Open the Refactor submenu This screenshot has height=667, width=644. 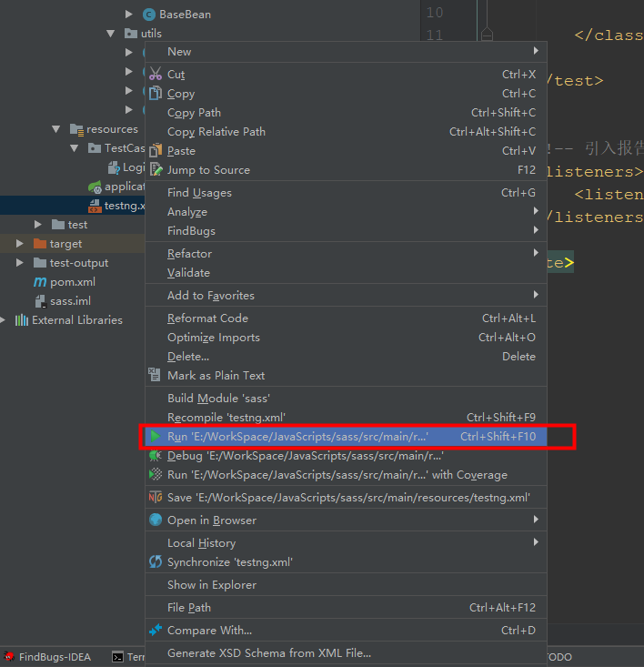coord(346,253)
